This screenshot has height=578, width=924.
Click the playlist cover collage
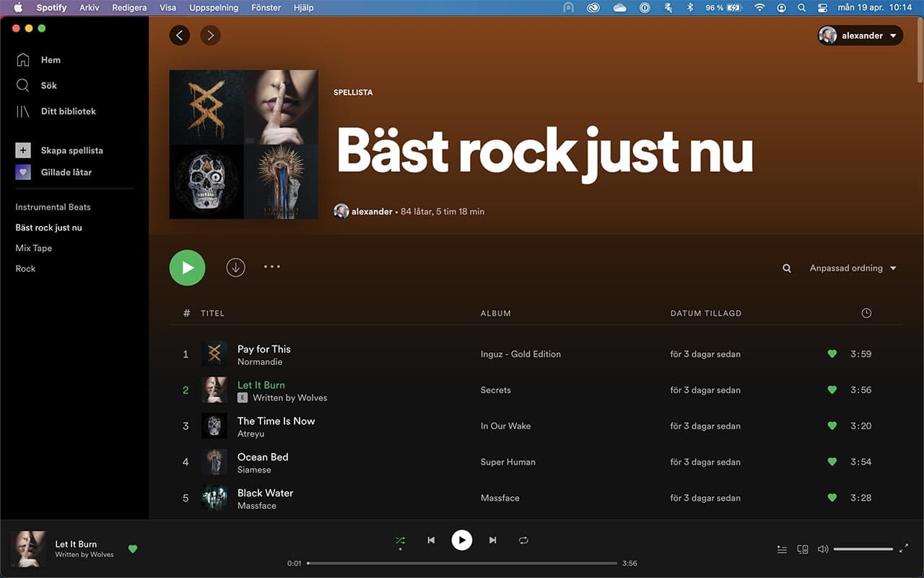tap(244, 144)
